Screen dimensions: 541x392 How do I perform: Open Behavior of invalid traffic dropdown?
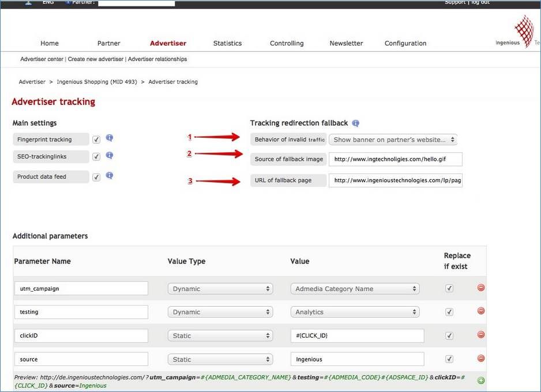tap(393, 140)
